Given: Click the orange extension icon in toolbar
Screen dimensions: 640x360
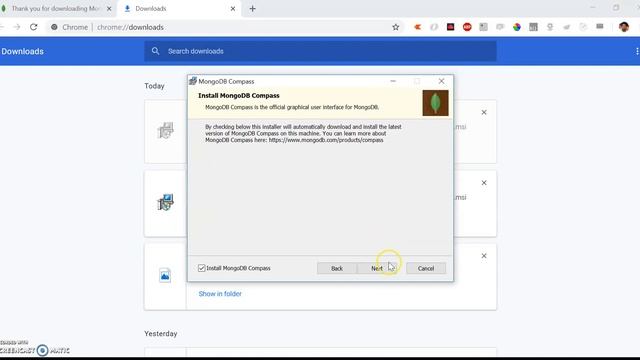Looking at the screenshot, I should (x=417, y=27).
